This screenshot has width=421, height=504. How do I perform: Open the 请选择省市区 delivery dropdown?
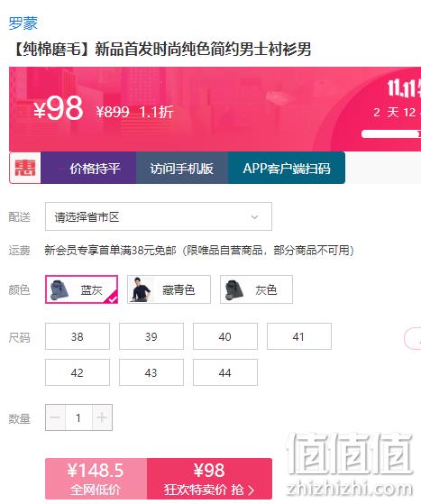(159, 216)
